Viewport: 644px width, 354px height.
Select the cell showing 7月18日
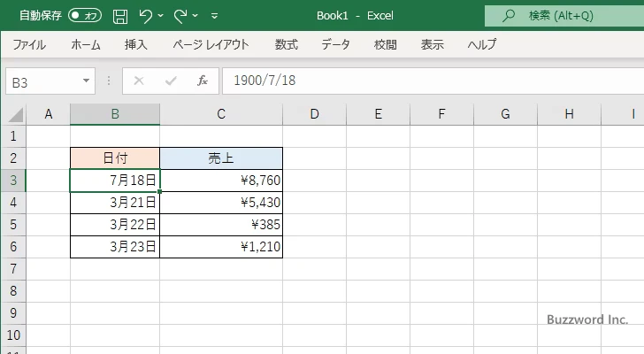pos(115,181)
